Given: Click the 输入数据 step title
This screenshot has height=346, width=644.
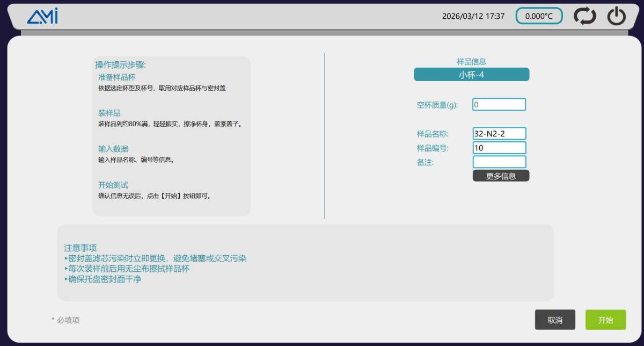Looking at the screenshot, I should click(x=113, y=149).
